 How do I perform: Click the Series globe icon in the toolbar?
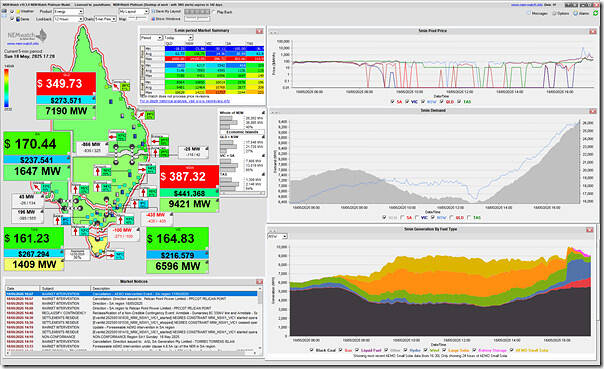(x=18, y=19)
